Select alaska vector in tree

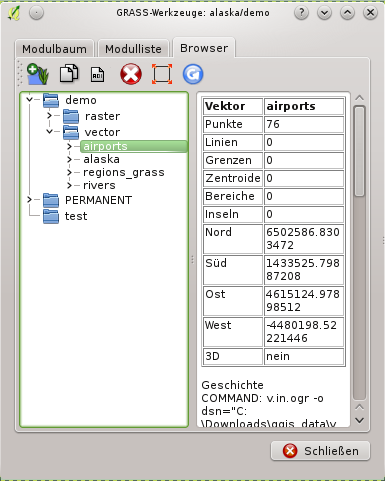tap(101, 159)
